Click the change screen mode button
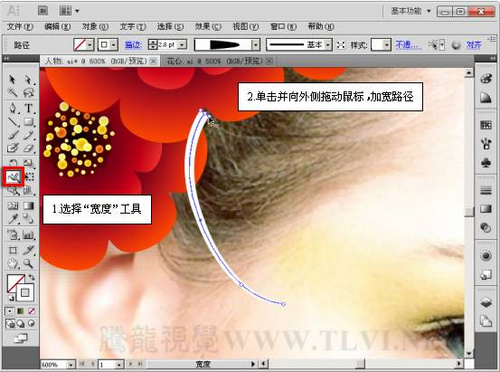Image resolution: width=500 pixels, height=372 pixels. pos(20,339)
